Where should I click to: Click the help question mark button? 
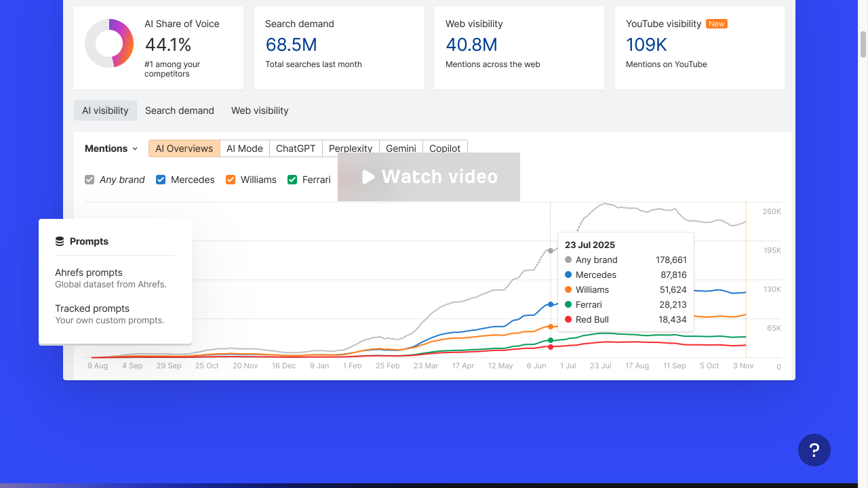point(814,450)
